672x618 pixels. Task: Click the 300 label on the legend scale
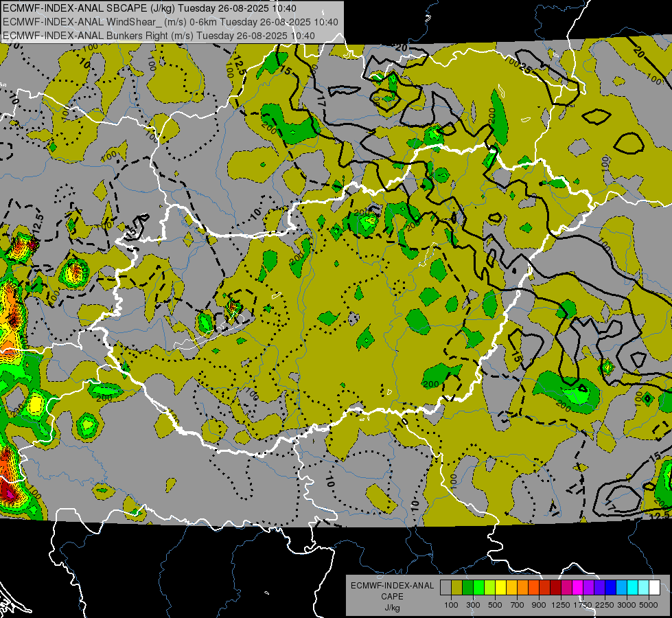coord(473,605)
